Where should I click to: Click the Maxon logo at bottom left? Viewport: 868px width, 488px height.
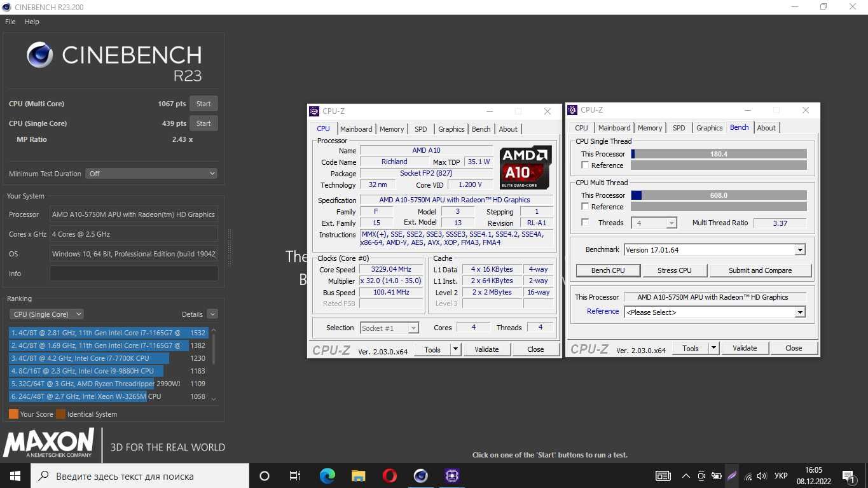pyautogui.click(x=48, y=443)
